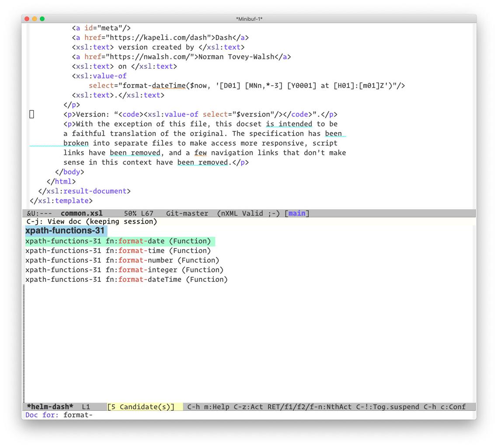Click the hollow cursor box in the fringe
The height and width of the screenshot is (448, 498).
[31, 114]
